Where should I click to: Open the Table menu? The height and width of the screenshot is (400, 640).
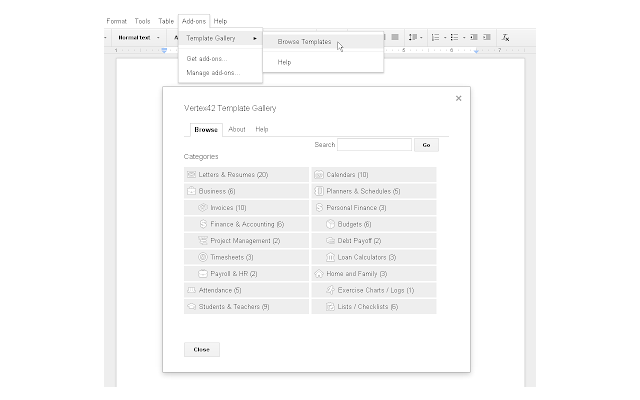click(x=166, y=21)
